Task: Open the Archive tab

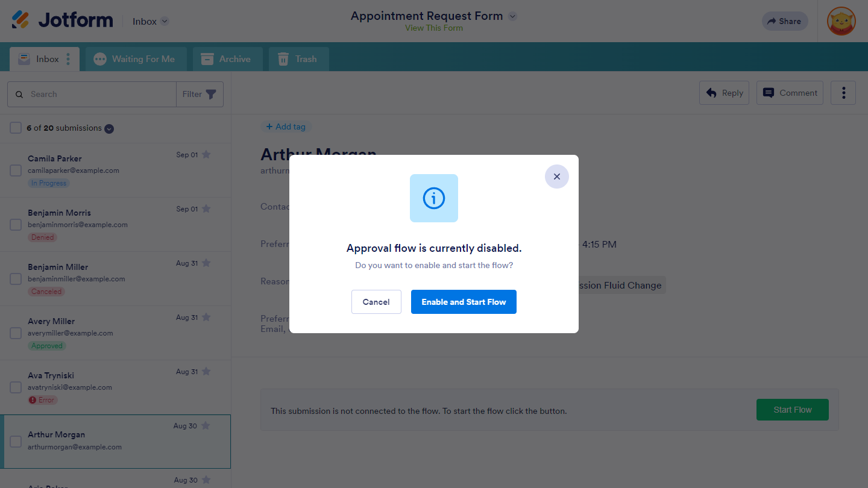Action: [x=227, y=59]
